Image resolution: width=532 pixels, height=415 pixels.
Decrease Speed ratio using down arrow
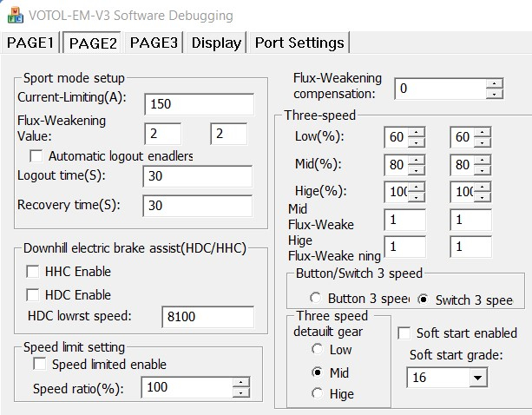tap(240, 392)
